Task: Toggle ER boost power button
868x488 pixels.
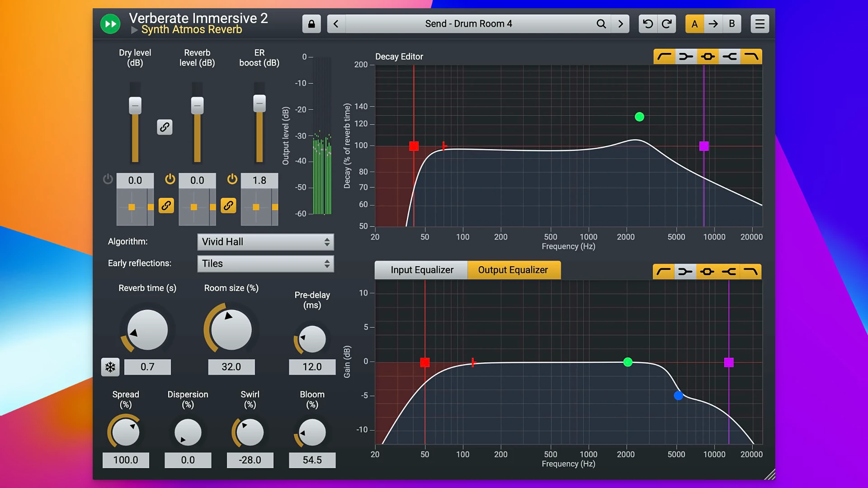Action: (x=232, y=179)
